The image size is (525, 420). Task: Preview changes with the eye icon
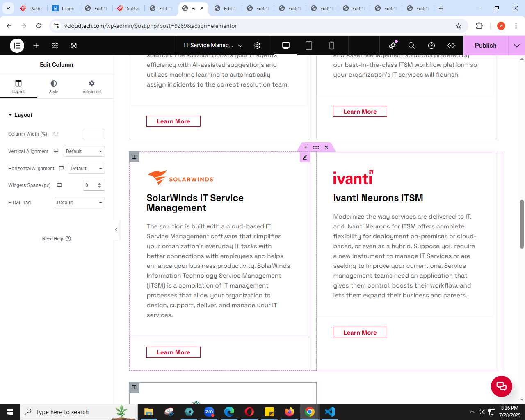pyautogui.click(x=451, y=46)
